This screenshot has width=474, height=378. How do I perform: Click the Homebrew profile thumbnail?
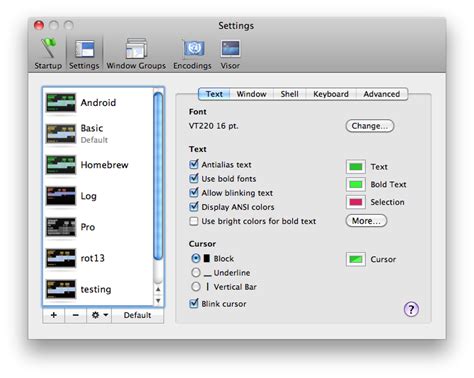[61, 165]
